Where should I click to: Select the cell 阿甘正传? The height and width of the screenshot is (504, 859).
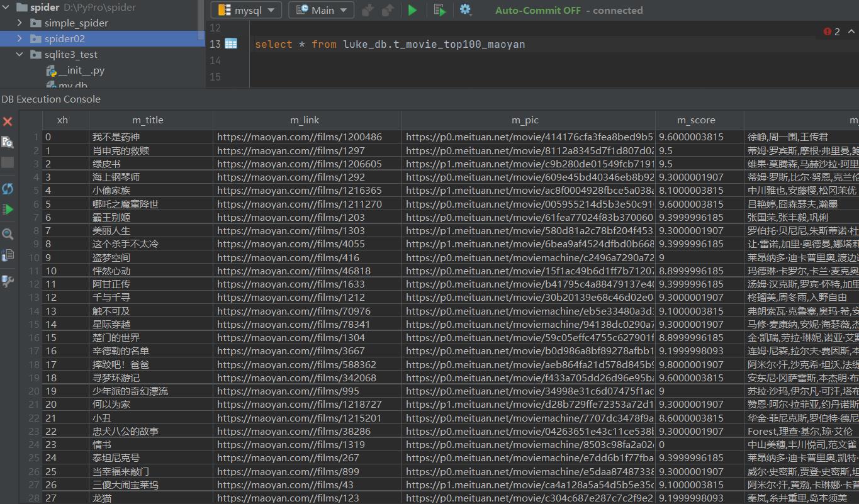[151, 284]
